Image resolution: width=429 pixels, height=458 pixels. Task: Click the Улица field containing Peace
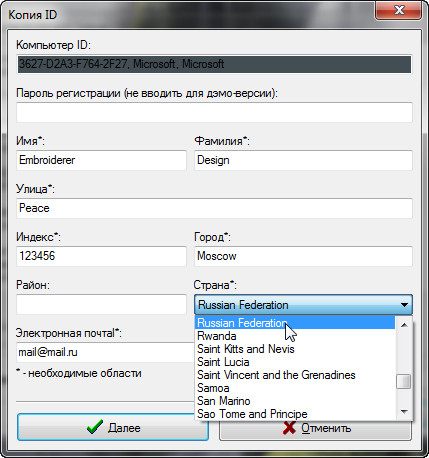[214, 208]
